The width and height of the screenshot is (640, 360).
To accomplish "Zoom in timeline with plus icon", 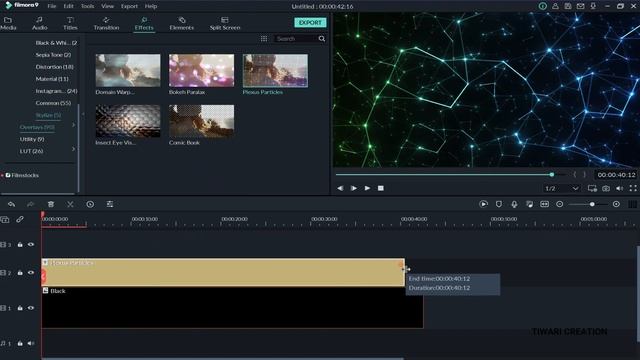I will tap(616, 204).
